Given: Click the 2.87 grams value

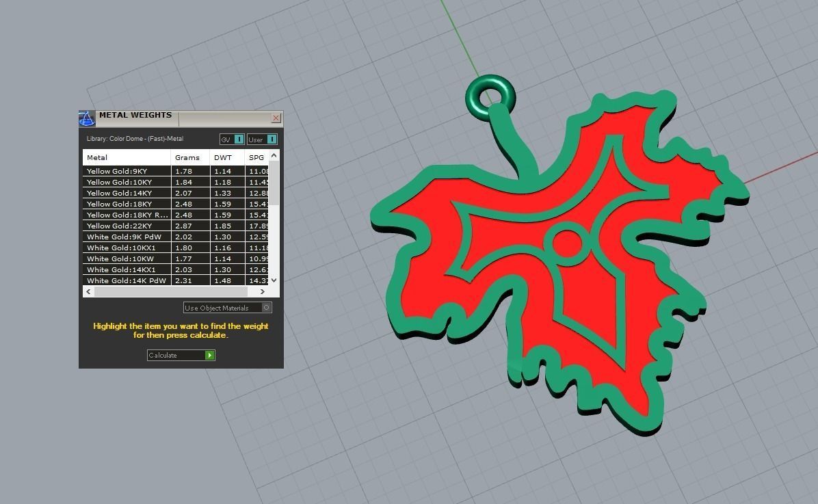Looking at the screenshot, I should (x=183, y=226).
